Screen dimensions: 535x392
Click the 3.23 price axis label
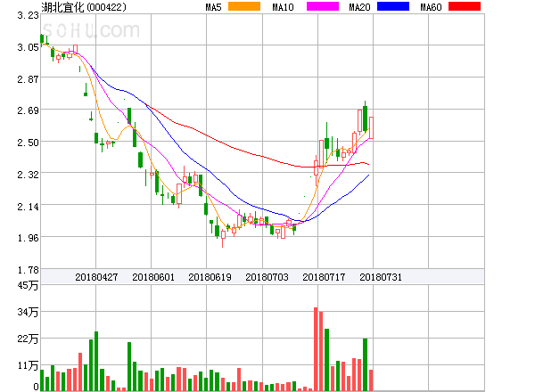(x=28, y=15)
